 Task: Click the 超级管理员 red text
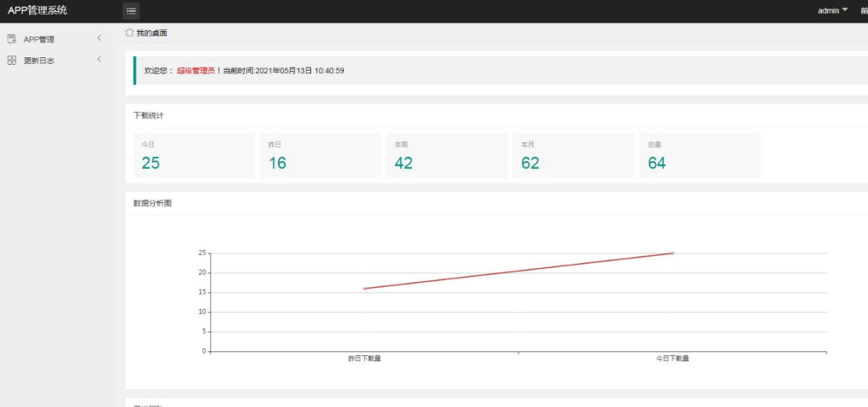click(x=196, y=71)
